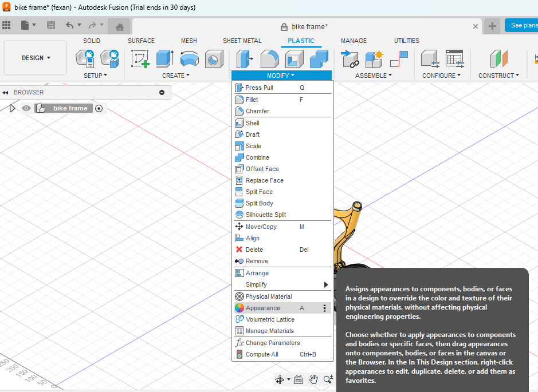The height and width of the screenshot is (392, 538).
Task: Close the bike frame document tab
Action: coord(475,26)
